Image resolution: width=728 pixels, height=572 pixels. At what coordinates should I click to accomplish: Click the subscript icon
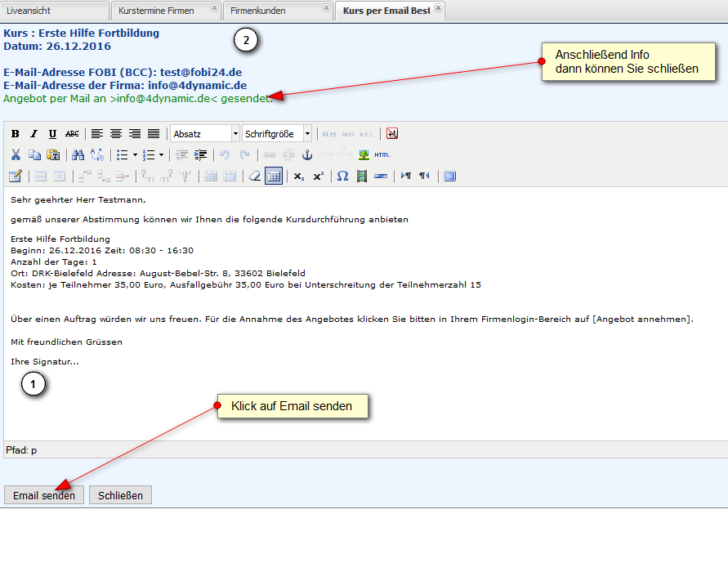click(298, 176)
